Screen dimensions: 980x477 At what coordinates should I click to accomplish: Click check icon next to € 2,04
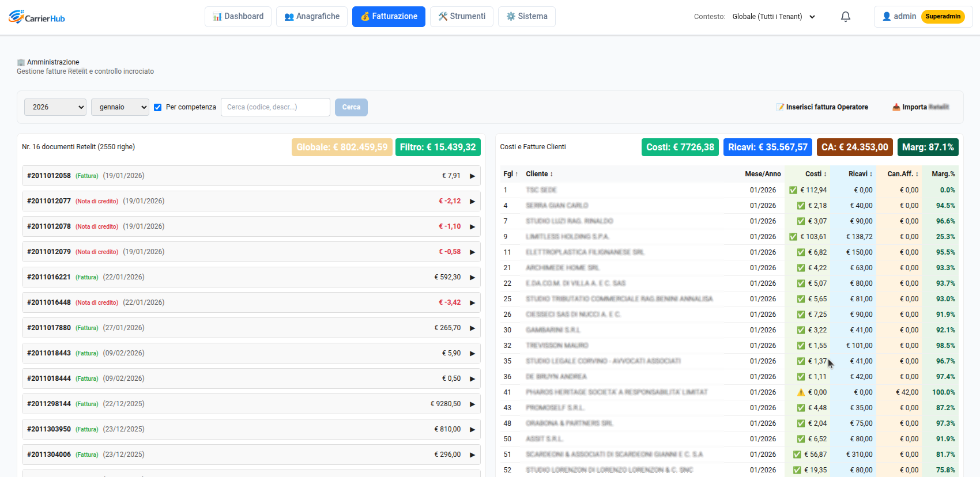801,423
